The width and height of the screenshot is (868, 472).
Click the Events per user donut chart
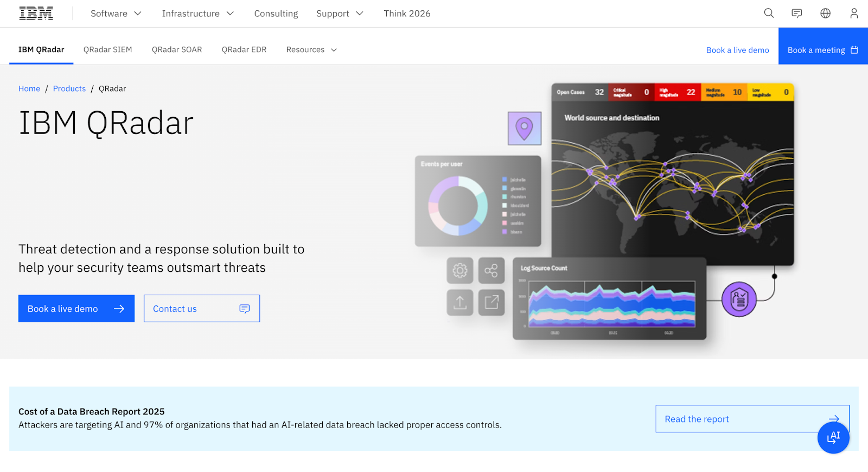pyautogui.click(x=458, y=206)
